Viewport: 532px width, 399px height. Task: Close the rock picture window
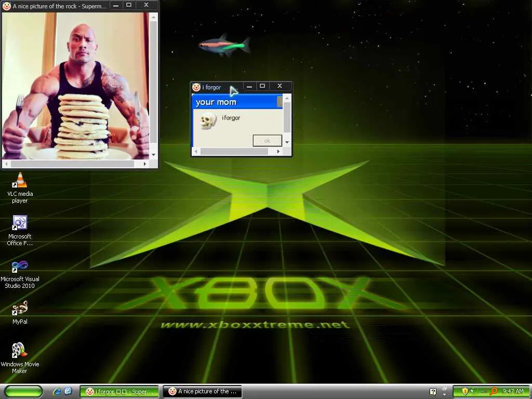146,5
